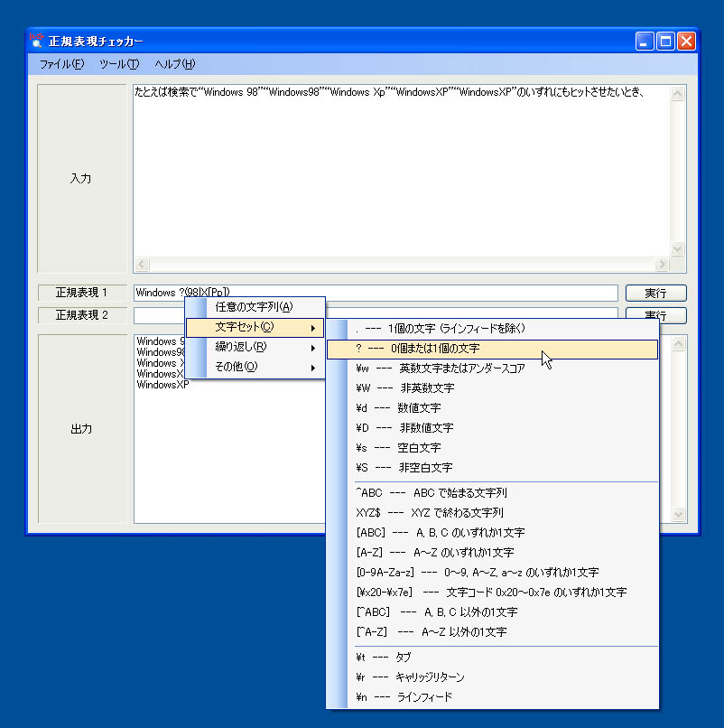Select the ¥n ラインフィード entry
Viewport: 724px width, 728px height.
click(x=404, y=697)
